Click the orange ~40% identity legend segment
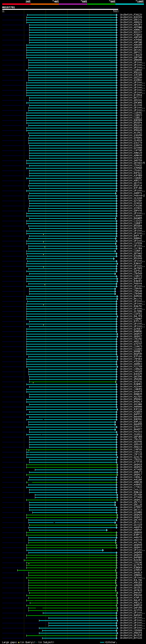Screen dimensions: 146x644 point(45,4)
